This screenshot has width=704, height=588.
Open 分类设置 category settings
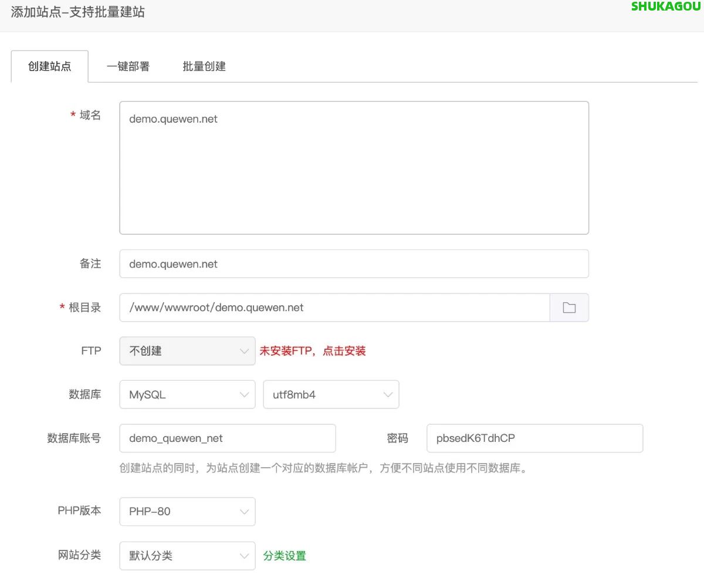click(x=285, y=555)
